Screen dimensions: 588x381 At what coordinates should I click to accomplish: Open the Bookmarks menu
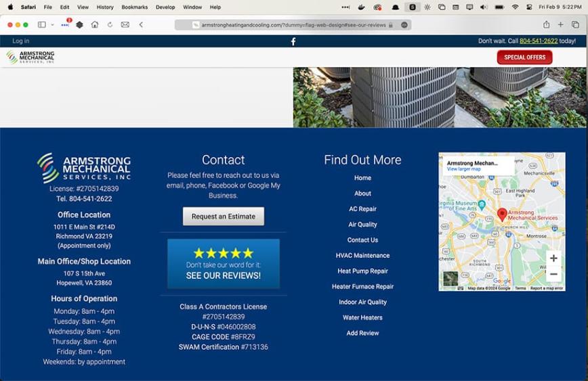(135, 7)
